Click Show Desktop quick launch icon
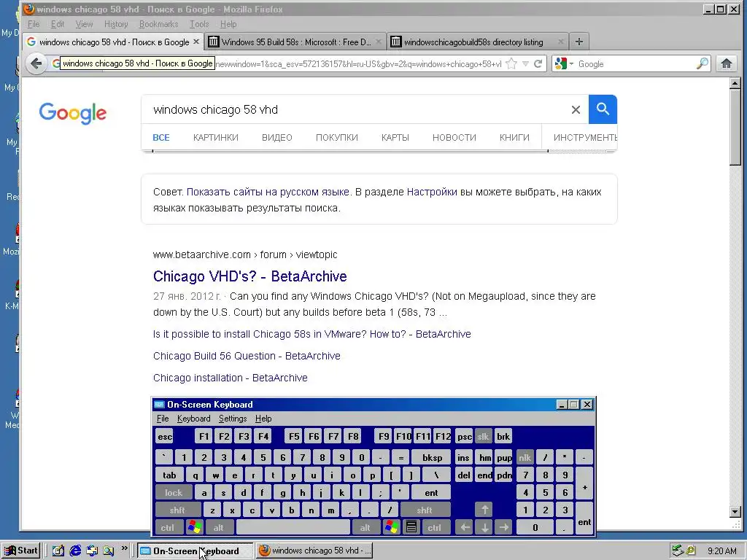The image size is (747, 560). click(x=58, y=551)
